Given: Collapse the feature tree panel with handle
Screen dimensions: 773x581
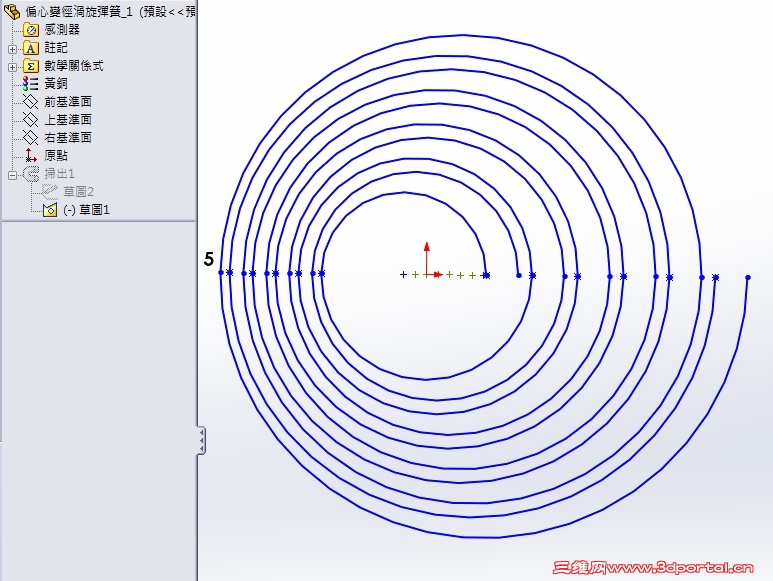Looking at the screenshot, I should pyautogui.click(x=201, y=440).
